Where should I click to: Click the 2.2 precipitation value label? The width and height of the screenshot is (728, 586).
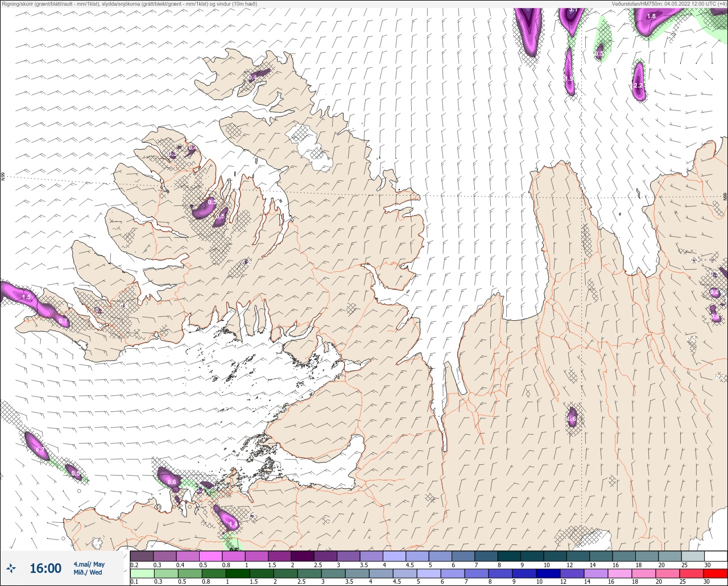[x=638, y=86]
